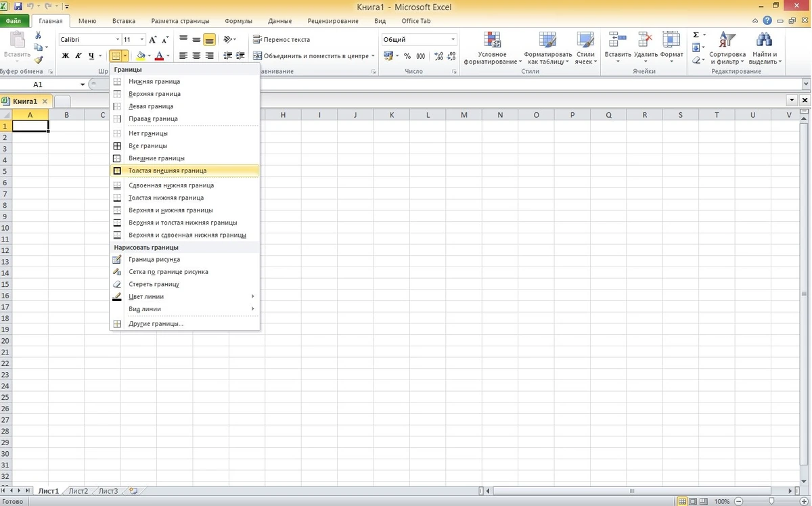
Task: Open fill color dropdown arrow
Action: (150, 56)
